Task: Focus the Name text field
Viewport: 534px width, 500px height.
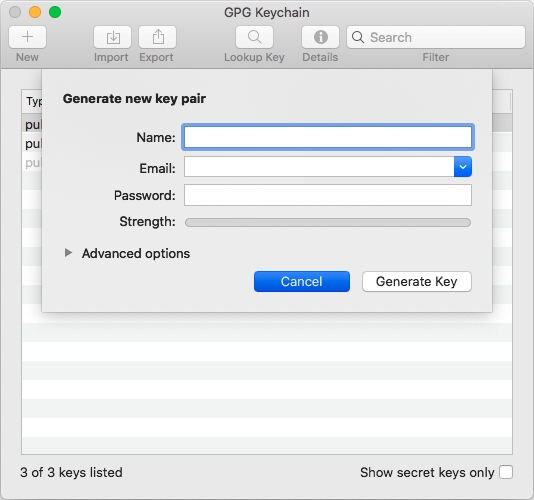Action: coord(328,137)
